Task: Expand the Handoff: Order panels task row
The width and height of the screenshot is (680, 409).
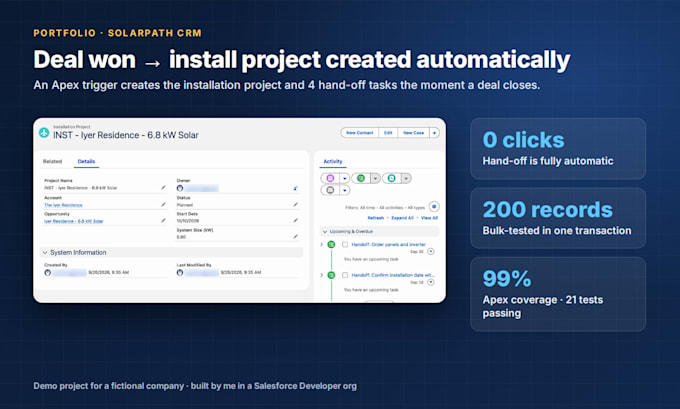Action: click(321, 245)
